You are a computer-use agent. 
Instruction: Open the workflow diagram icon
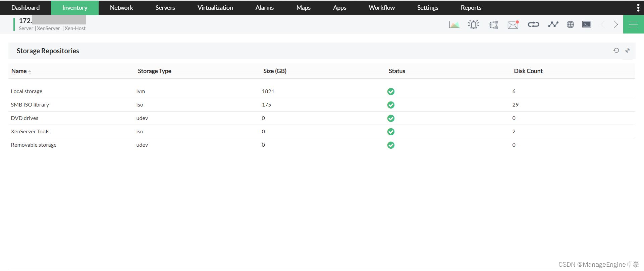coord(493,25)
